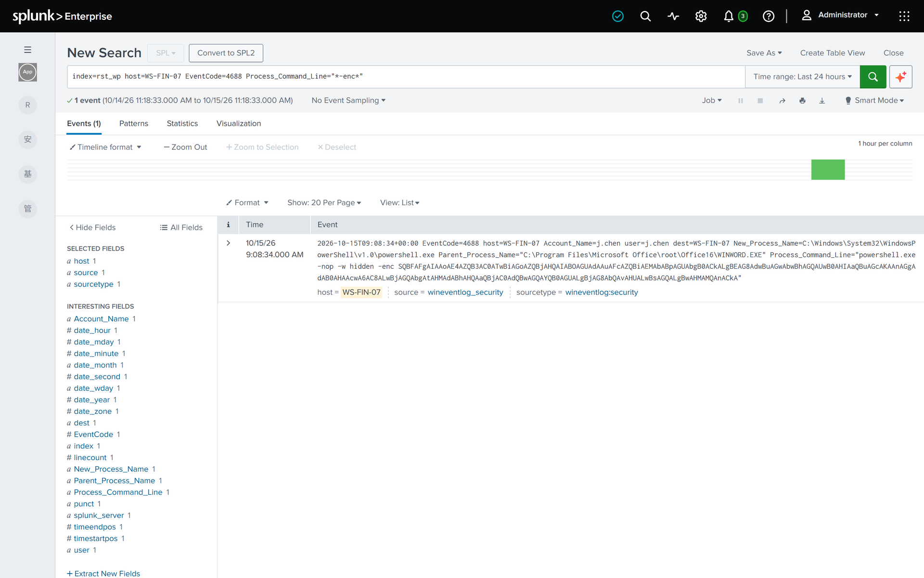924x578 pixels.
Task: Share the search job
Action: tap(783, 101)
